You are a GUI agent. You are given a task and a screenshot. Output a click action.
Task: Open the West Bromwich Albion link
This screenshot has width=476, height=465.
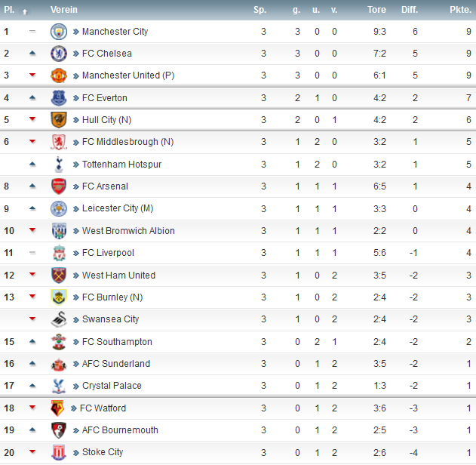tap(128, 231)
